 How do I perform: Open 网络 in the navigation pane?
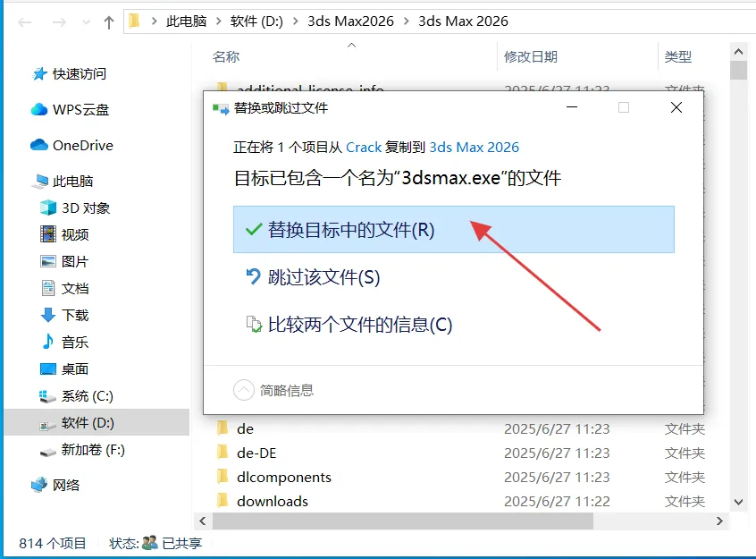(55, 485)
